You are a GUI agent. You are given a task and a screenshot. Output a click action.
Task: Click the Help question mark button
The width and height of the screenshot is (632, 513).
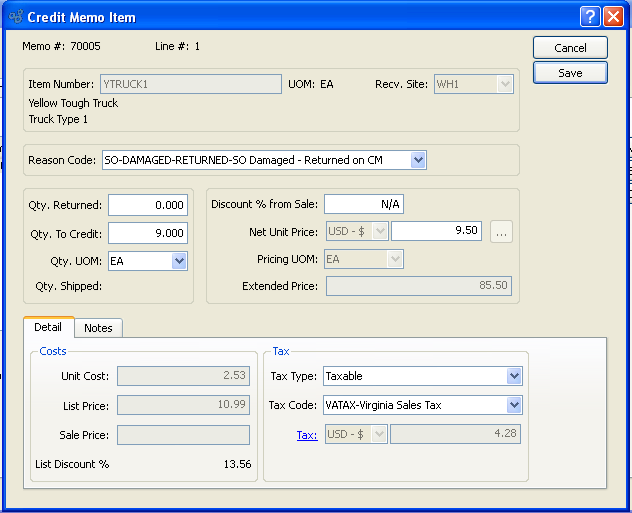click(590, 16)
